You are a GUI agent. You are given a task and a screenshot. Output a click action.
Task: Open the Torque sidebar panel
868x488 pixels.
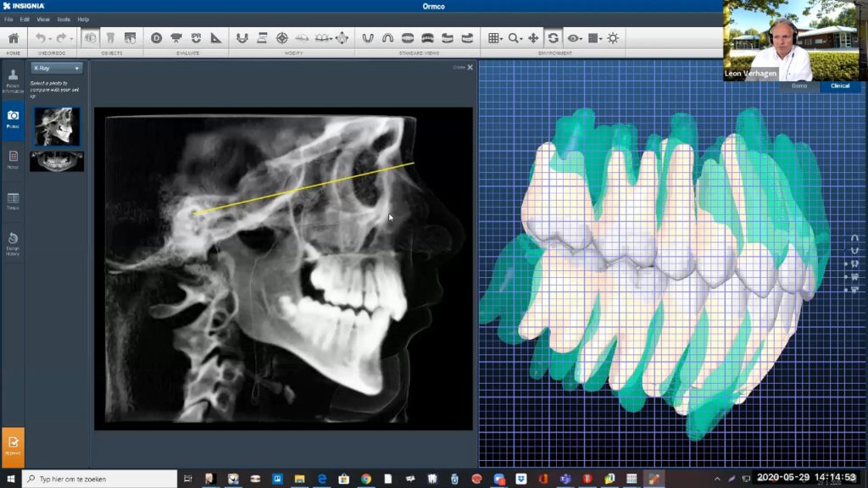13,201
